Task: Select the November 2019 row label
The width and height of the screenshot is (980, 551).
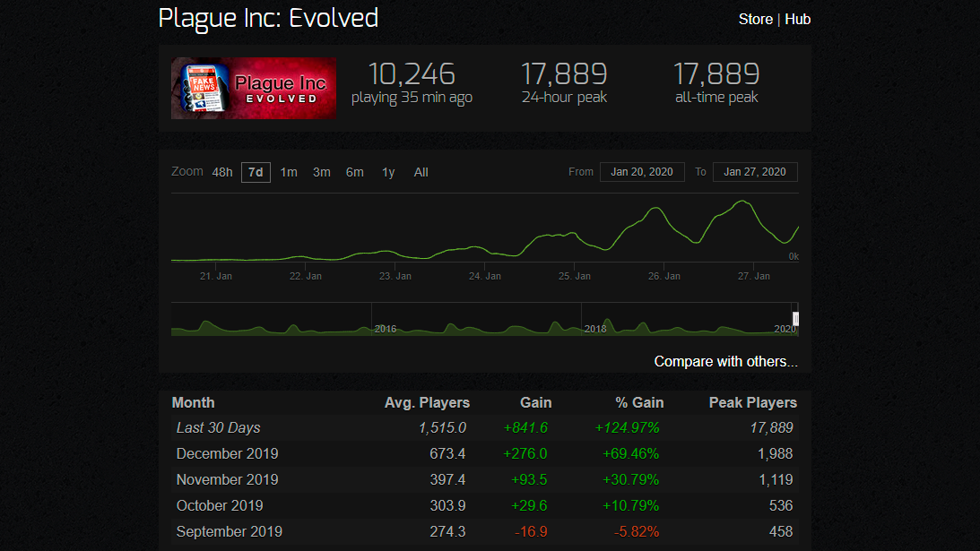Action: tap(228, 480)
